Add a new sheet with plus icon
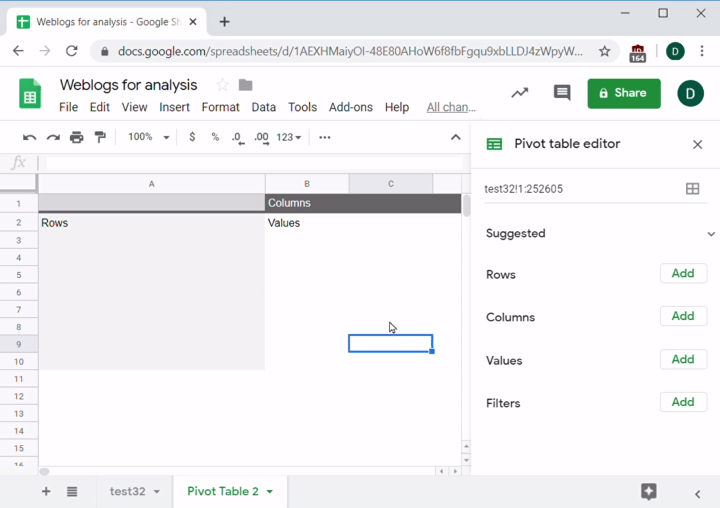The image size is (720, 508). 46,491
